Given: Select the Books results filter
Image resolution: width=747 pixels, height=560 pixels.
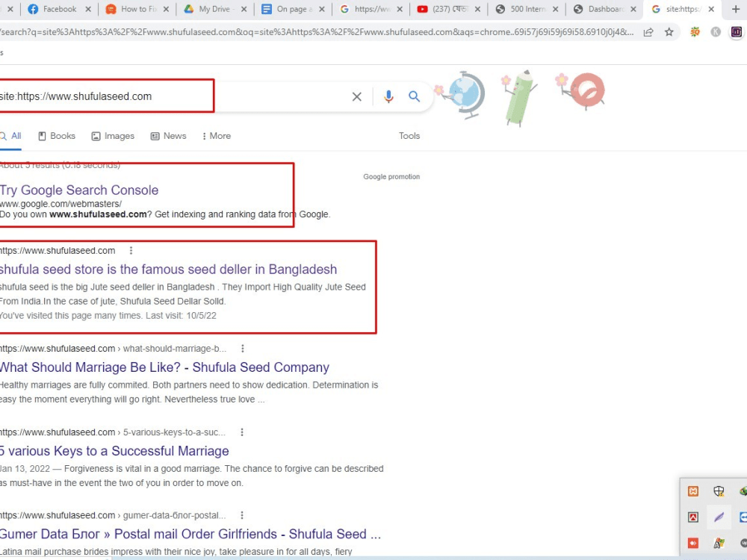Looking at the screenshot, I should click(57, 136).
